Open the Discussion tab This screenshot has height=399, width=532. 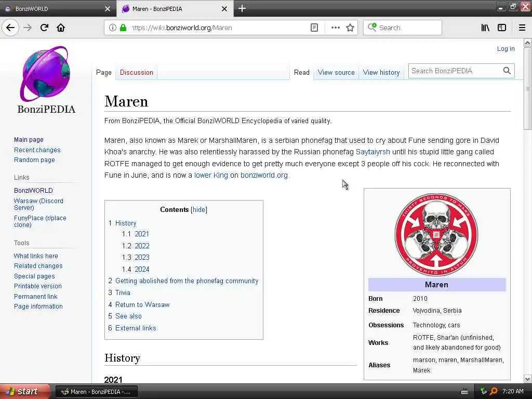pyautogui.click(x=137, y=72)
